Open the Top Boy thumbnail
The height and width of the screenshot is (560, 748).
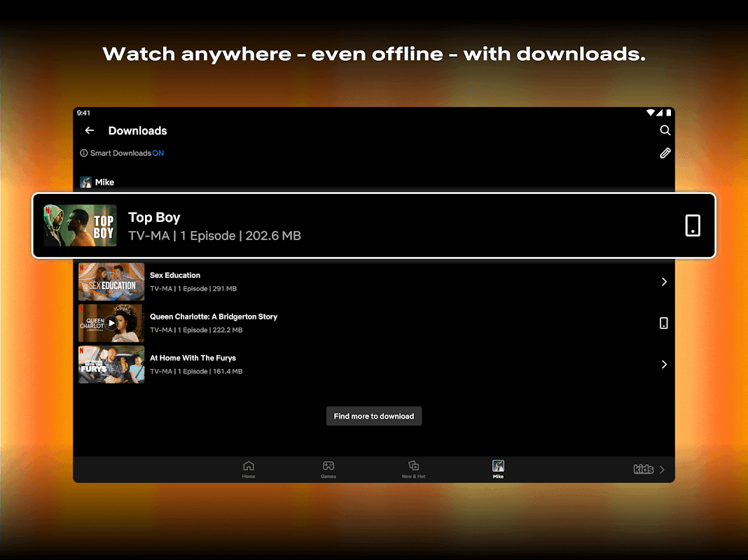(x=81, y=225)
